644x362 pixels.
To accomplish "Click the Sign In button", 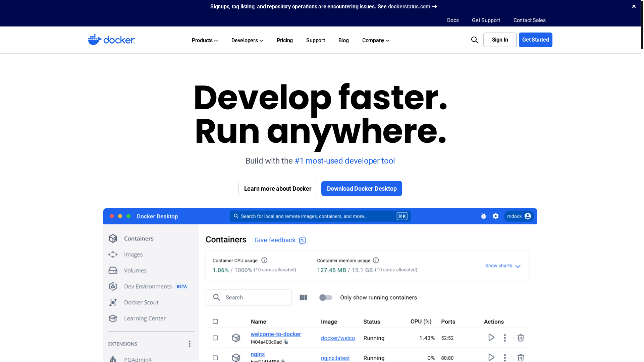I will [500, 40].
